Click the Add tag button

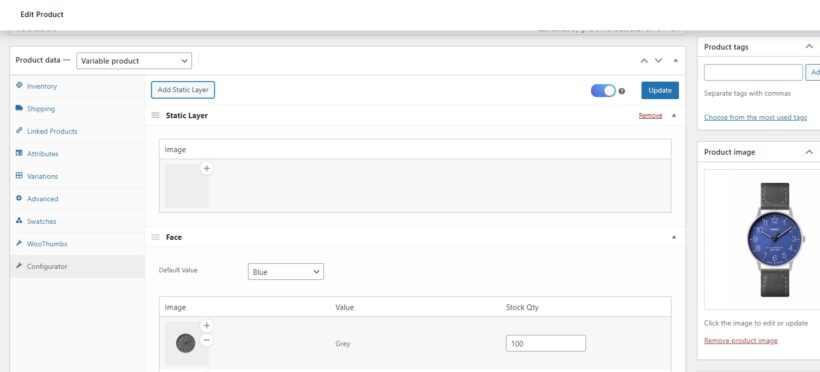click(x=813, y=73)
